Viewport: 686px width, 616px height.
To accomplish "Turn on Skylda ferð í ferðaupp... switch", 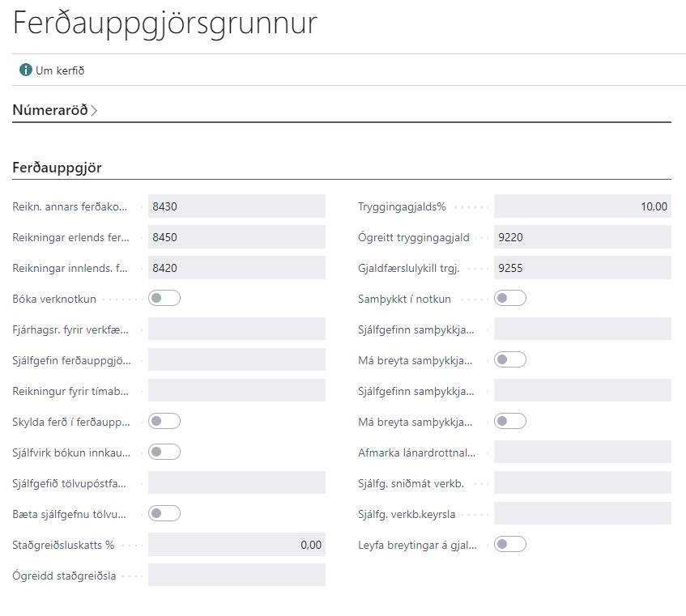I will click(164, 421).
